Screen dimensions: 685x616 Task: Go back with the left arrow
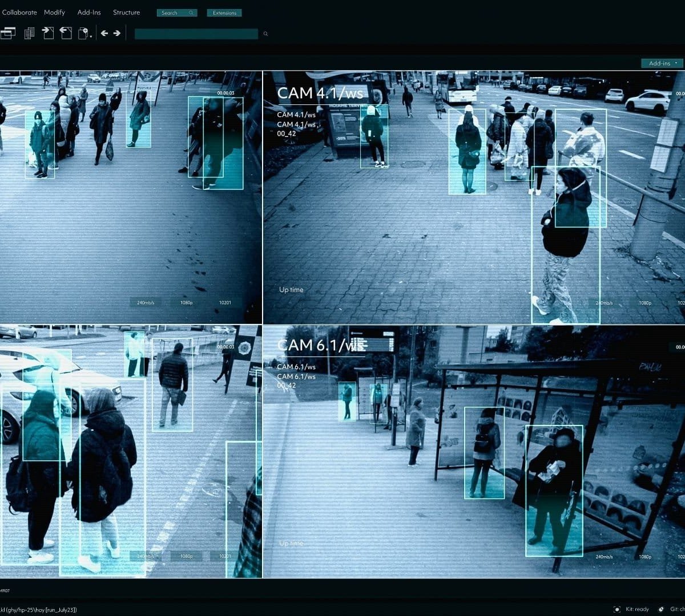pos(104,34)
